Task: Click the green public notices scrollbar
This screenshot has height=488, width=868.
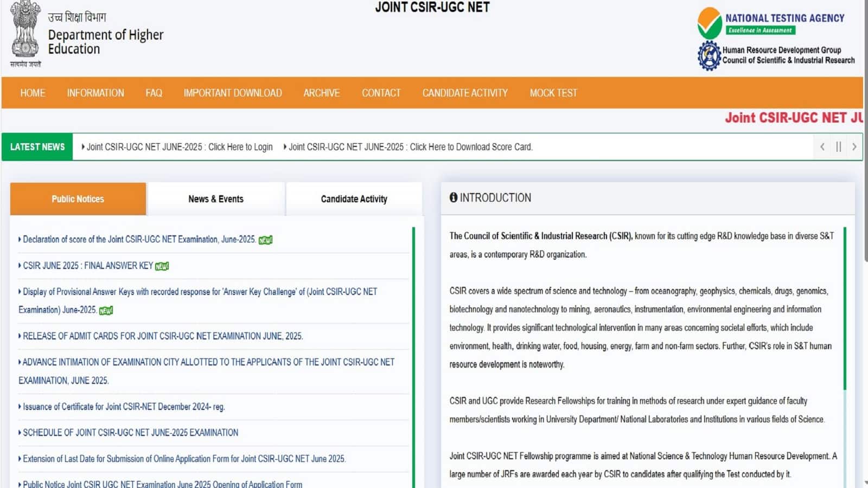Action: [x=413, y=352]
